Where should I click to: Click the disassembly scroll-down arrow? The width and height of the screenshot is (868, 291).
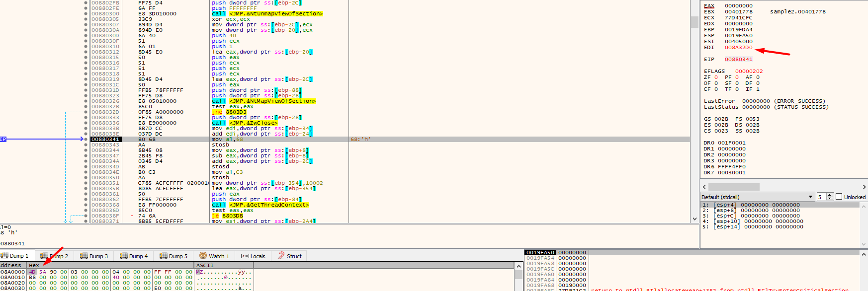point(694,218)
